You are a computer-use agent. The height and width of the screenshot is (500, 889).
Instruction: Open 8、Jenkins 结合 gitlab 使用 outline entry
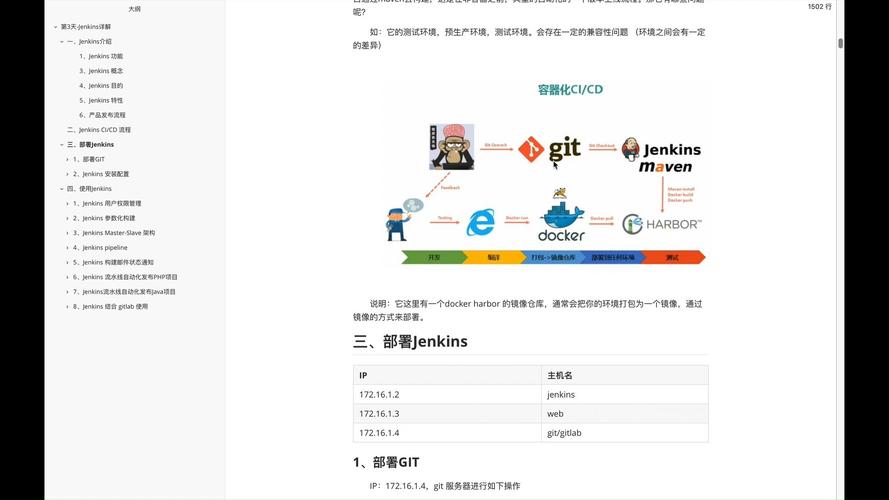(111, 307)
